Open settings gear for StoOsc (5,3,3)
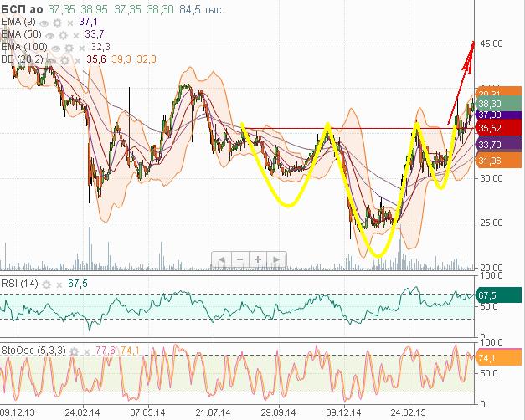 (74, 351)
